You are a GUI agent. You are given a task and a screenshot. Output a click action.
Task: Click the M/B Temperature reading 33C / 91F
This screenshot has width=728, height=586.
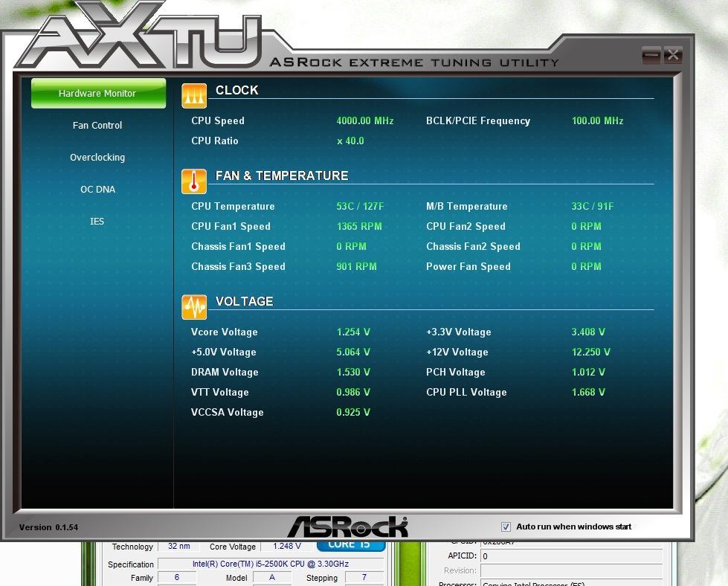(x=593, y=206)
